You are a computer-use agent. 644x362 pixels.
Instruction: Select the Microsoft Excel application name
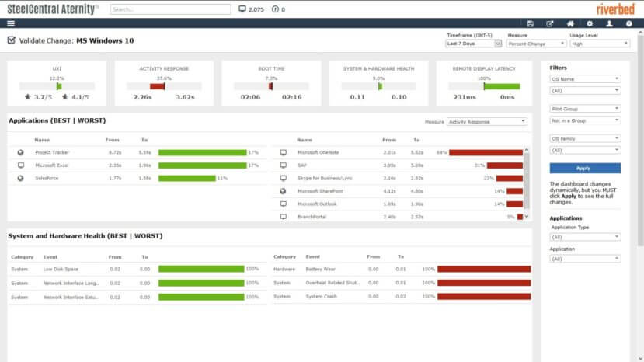click(52, 165)
